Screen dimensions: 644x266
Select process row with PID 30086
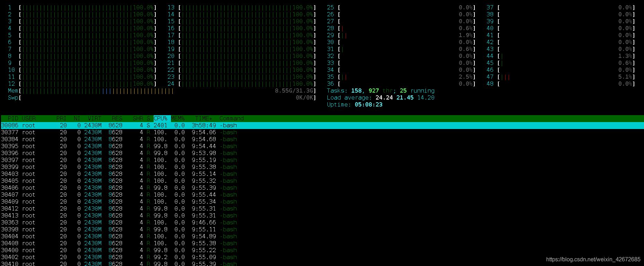click(322, 126)
